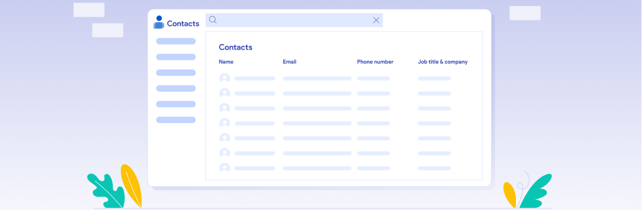This screenshot has width=644, height=210.
Task: Click the magnifying glass search icon
Action: 213,20
